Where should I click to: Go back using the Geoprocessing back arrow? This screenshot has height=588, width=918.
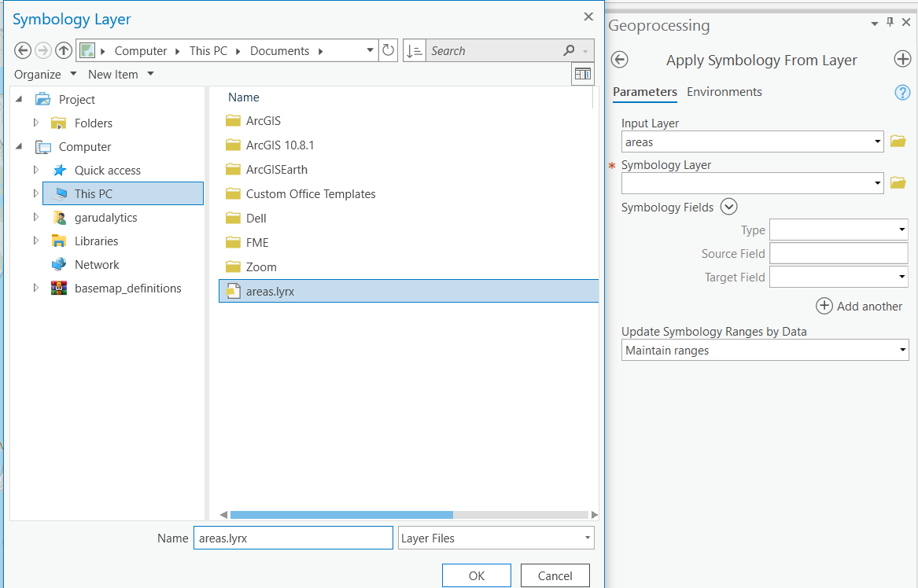[x=621, y=59]
